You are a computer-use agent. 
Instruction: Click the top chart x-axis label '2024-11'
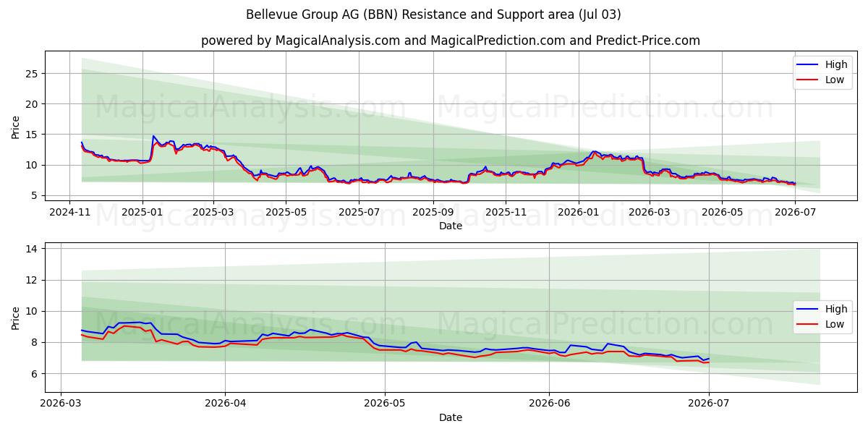[x=69, y=212]
